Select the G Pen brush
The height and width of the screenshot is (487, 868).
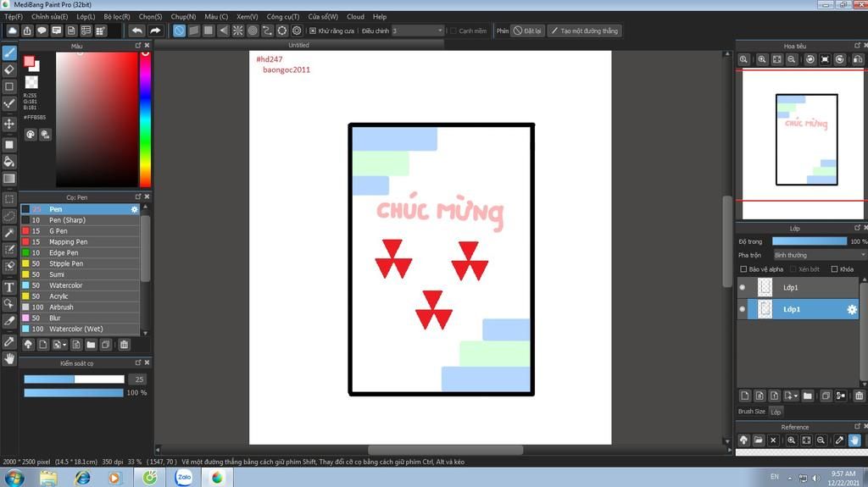(81, 230)
